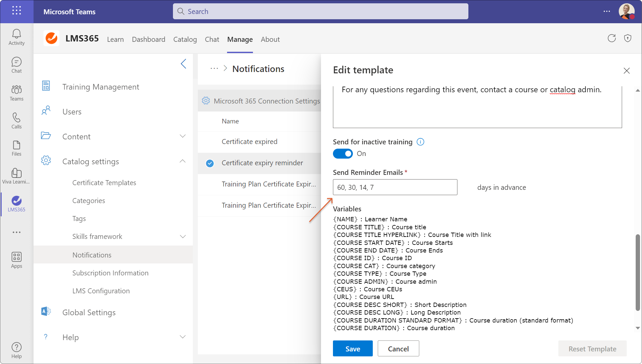
Task: Select the Certificate expired row
Action: (x=259, y=142)
